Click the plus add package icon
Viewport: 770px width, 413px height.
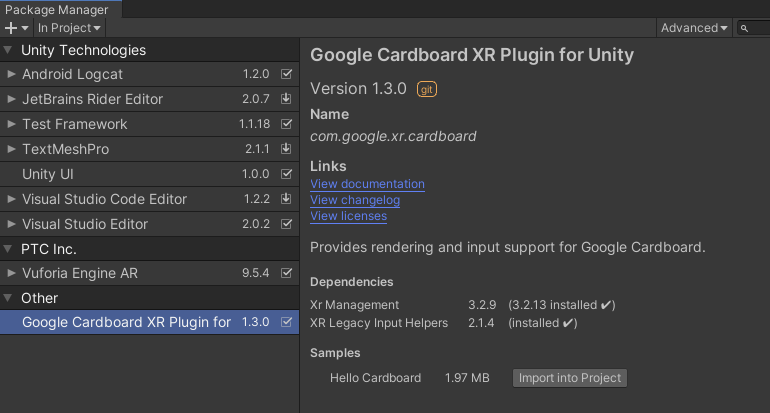pos(16,28)
